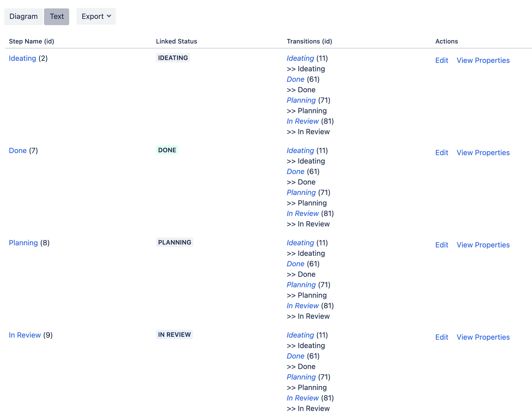Click the Transitions (id) column header

(x=309, y=41)
